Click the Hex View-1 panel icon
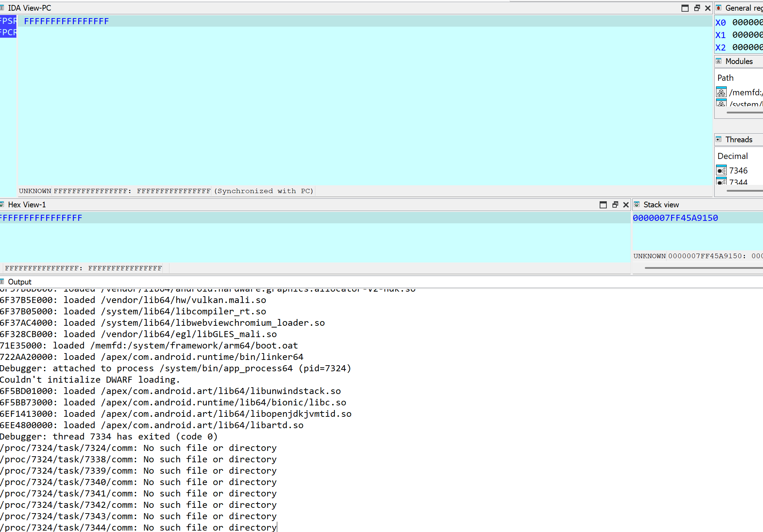The height and width of the screenshot is (532, 763). click(2, 204)
